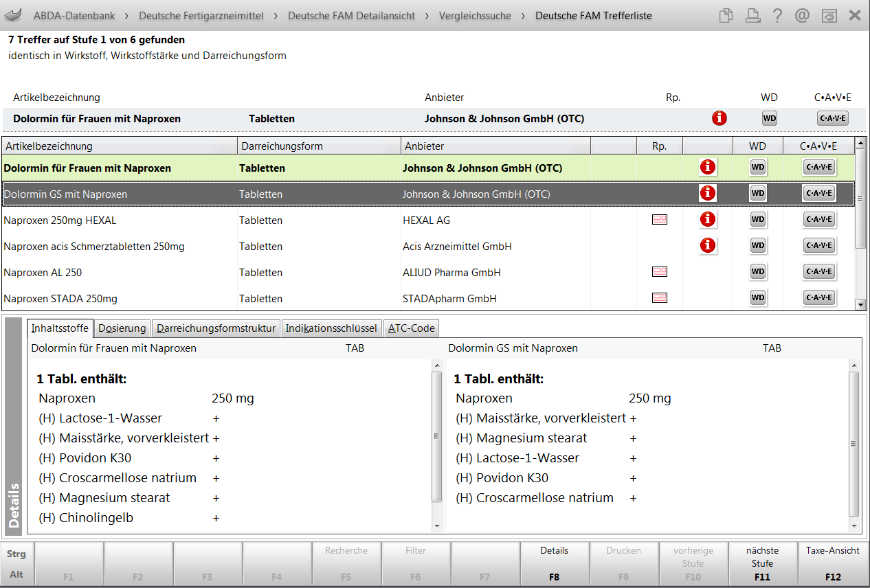Screen dimensions: 870x588
Task: Click the prescription icon for Naproxen AL 250
Action: point(660,272)
